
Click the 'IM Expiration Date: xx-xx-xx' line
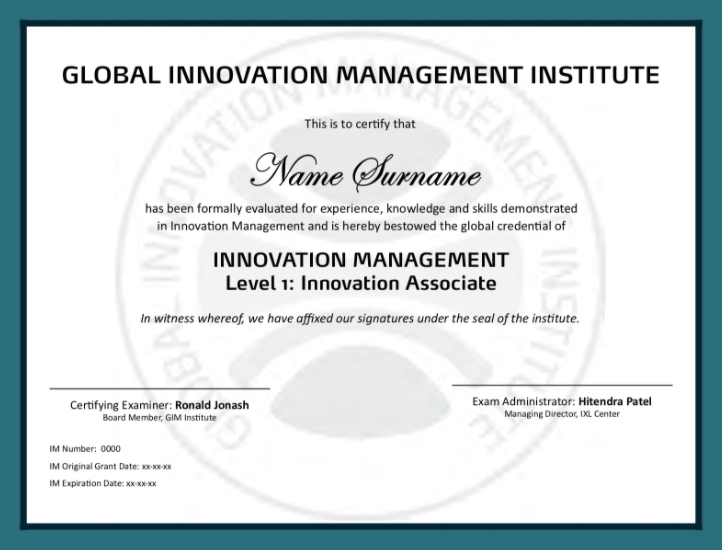click(x=103, y=483)
